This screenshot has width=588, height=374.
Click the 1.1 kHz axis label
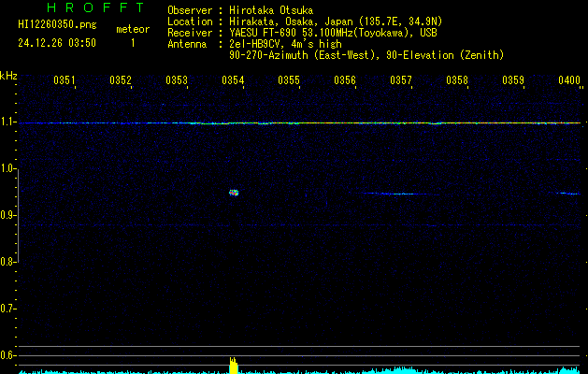point(7,122)
